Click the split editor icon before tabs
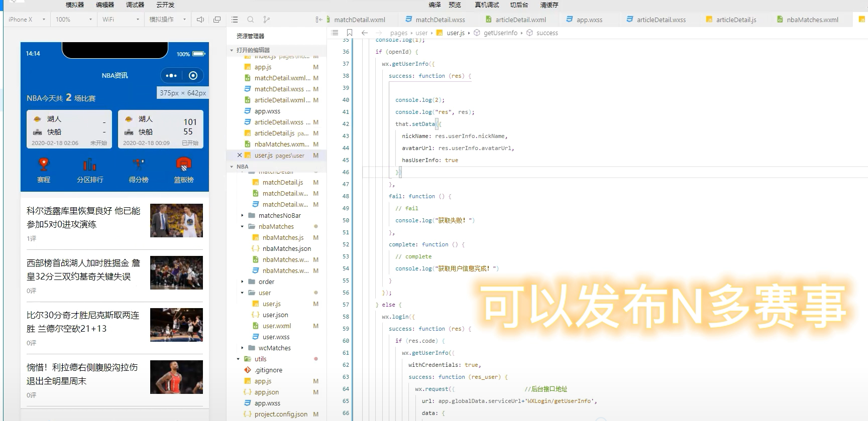 click(319, 20)
